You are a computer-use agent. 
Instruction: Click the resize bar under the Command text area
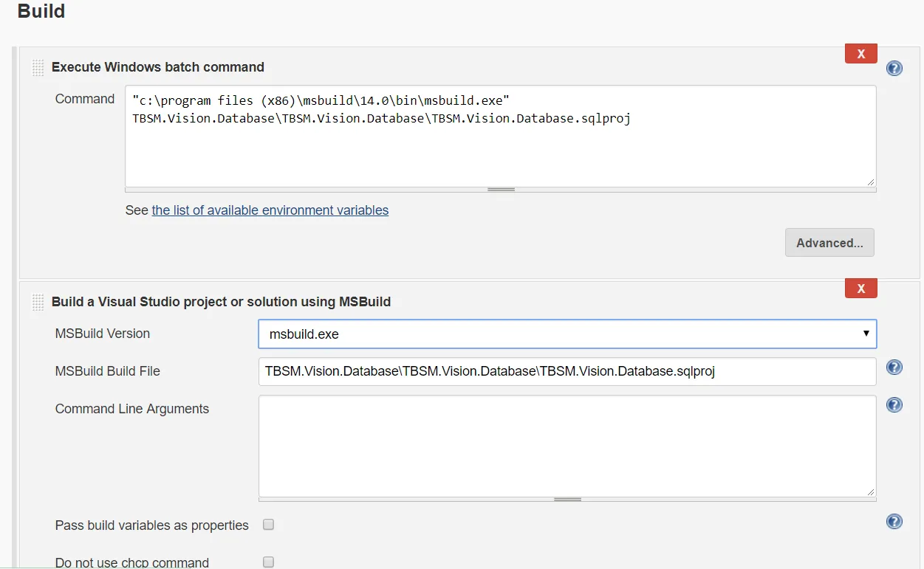click(x=501, y=190)
